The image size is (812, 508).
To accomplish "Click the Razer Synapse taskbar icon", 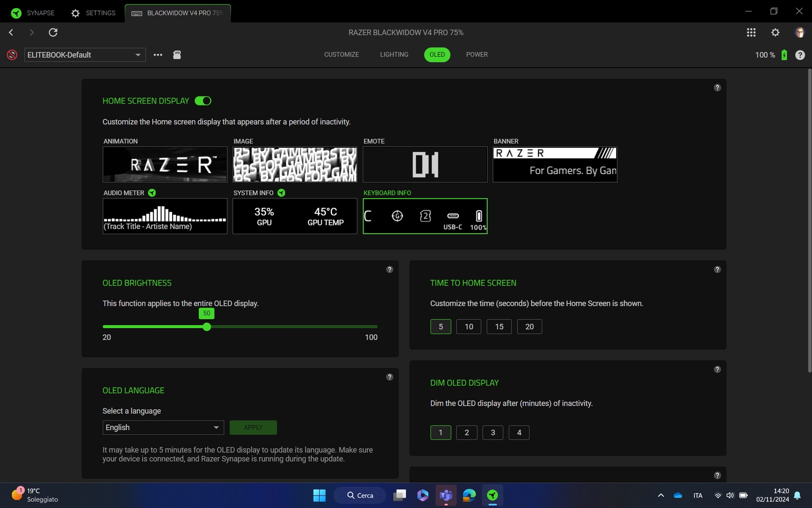I will pos(492,495).
